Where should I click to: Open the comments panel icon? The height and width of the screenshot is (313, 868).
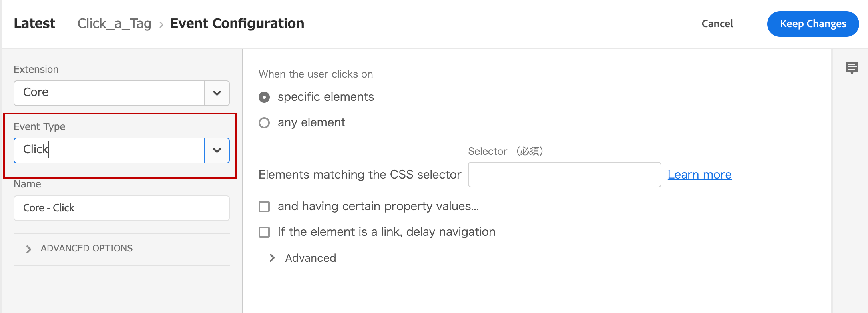tap(852, 68)
